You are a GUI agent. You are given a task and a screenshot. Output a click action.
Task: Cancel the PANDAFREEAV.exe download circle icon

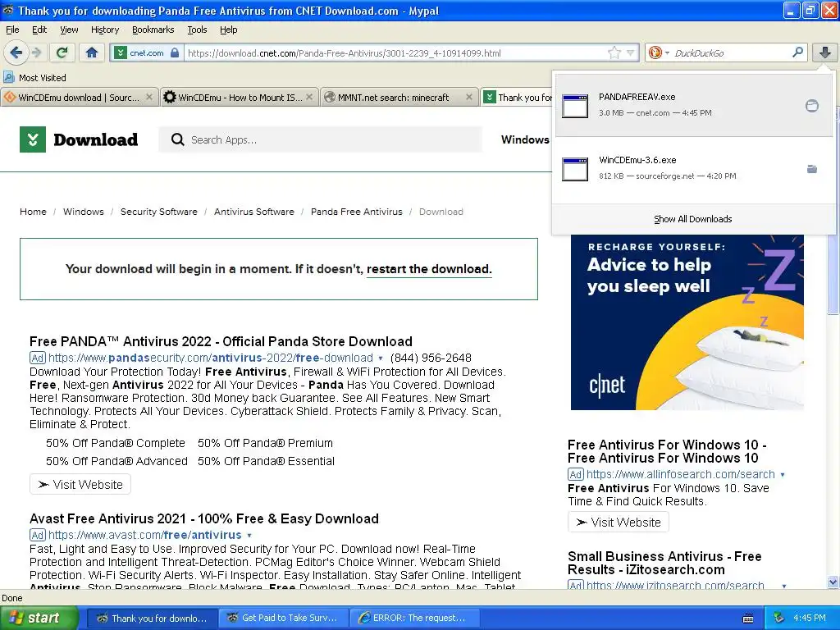(811, 106)
